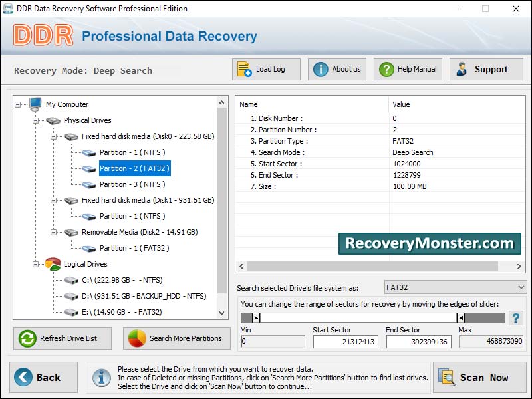Click the Back arrow icon
532x399 pixels.
(x=23, y=377)
